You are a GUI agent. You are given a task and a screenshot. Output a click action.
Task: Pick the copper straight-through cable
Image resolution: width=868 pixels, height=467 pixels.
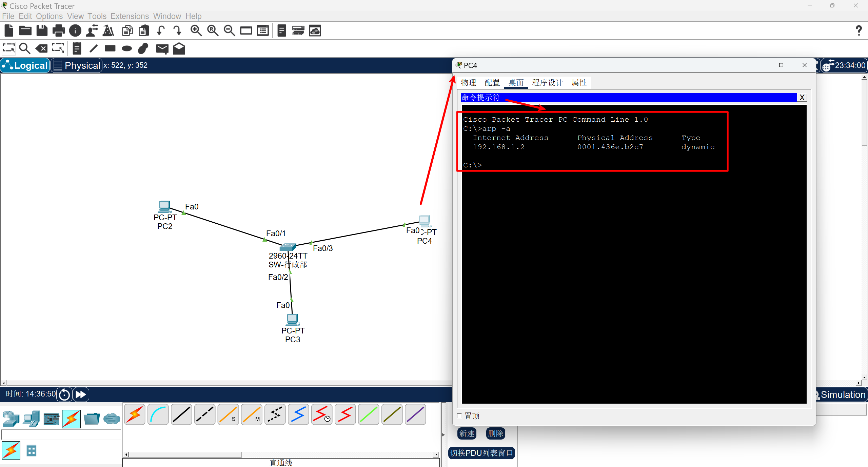pos(182,414)
